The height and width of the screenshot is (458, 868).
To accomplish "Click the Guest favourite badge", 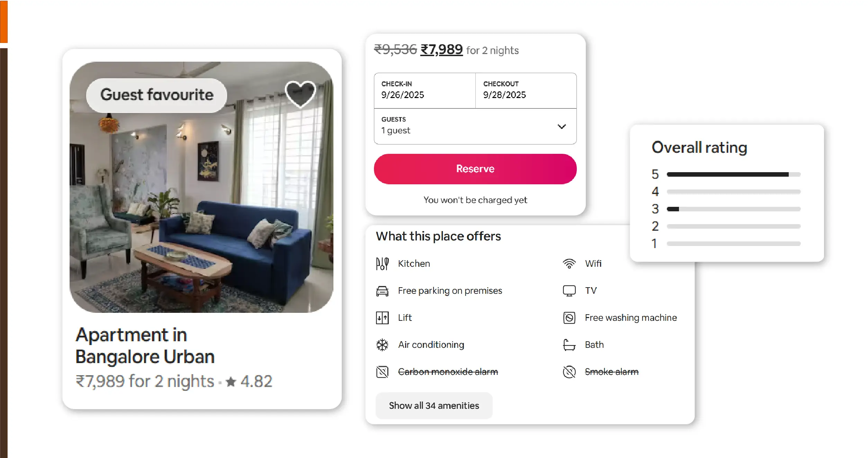I will click(156, 95).
